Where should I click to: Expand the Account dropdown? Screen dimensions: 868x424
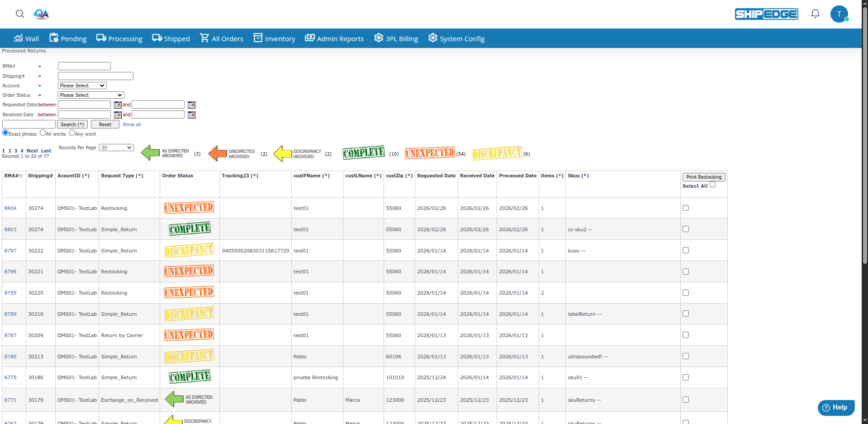click(x=82, y=86)
